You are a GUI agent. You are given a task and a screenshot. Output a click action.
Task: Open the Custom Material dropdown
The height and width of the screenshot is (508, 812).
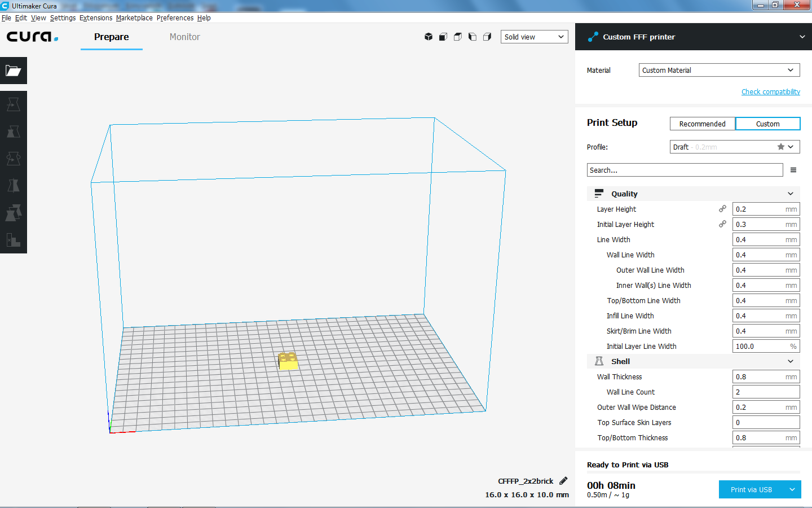click(x=720, y=70)
